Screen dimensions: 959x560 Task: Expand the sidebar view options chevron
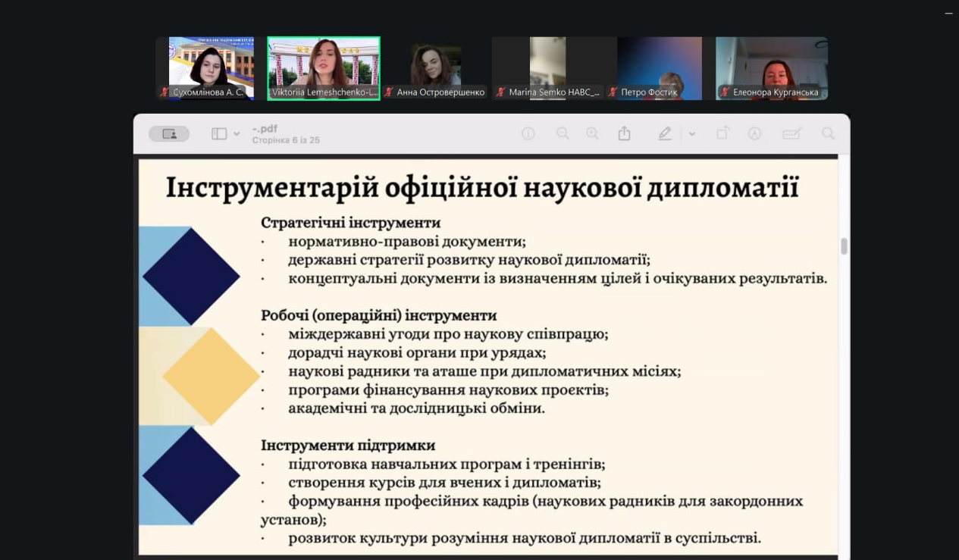(x=237, y=134)
